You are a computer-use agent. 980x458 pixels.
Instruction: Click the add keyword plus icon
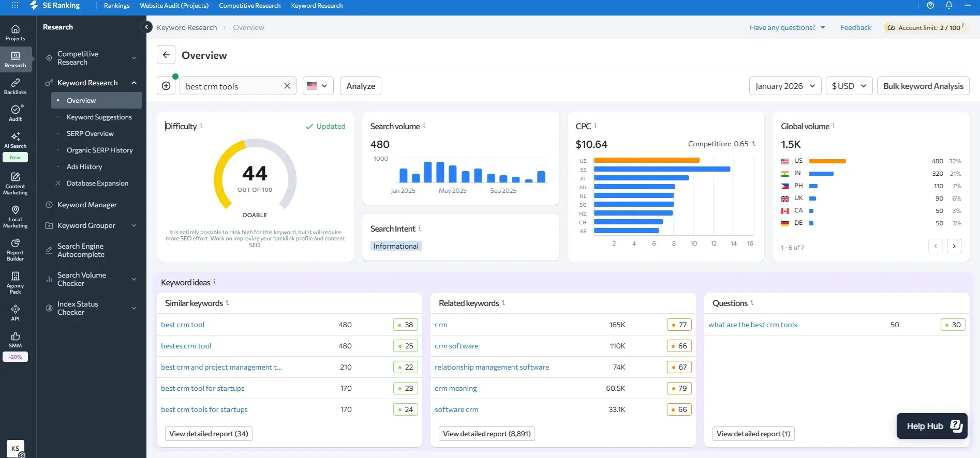(x=166, y=86)
